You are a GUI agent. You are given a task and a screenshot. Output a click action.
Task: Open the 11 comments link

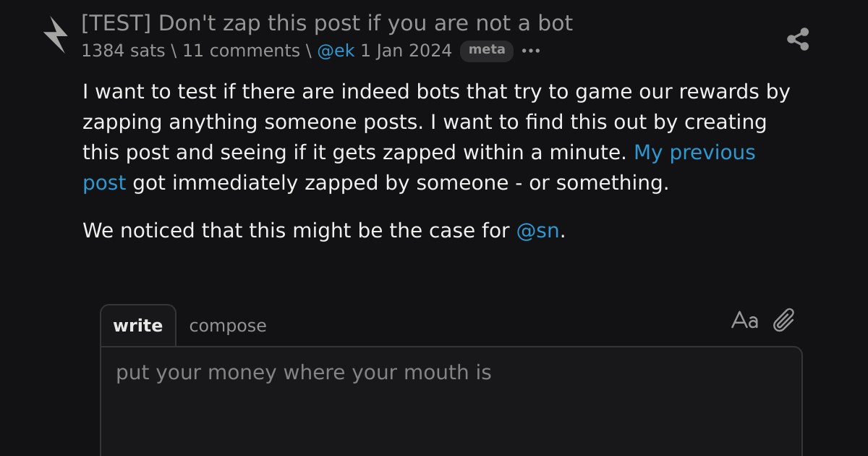click(241, 51)
